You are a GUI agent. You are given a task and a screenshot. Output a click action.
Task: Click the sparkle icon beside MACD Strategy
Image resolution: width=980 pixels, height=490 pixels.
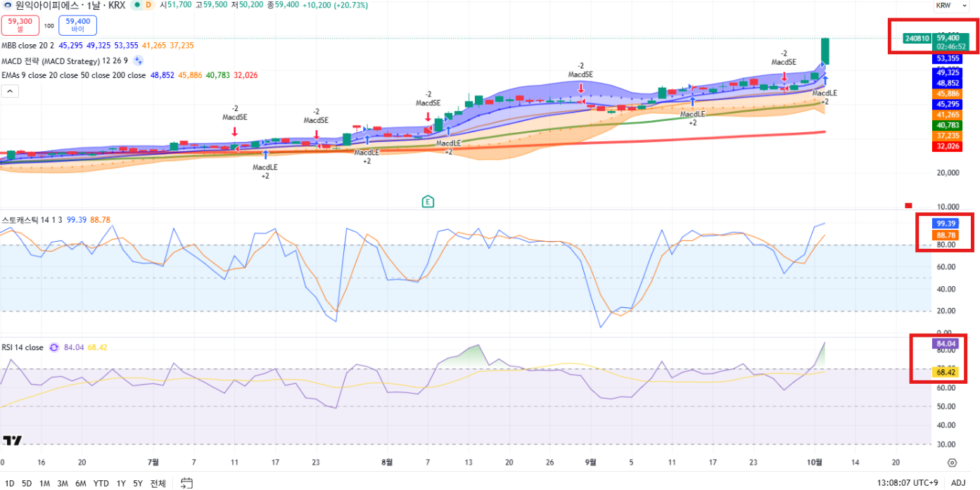139,60
